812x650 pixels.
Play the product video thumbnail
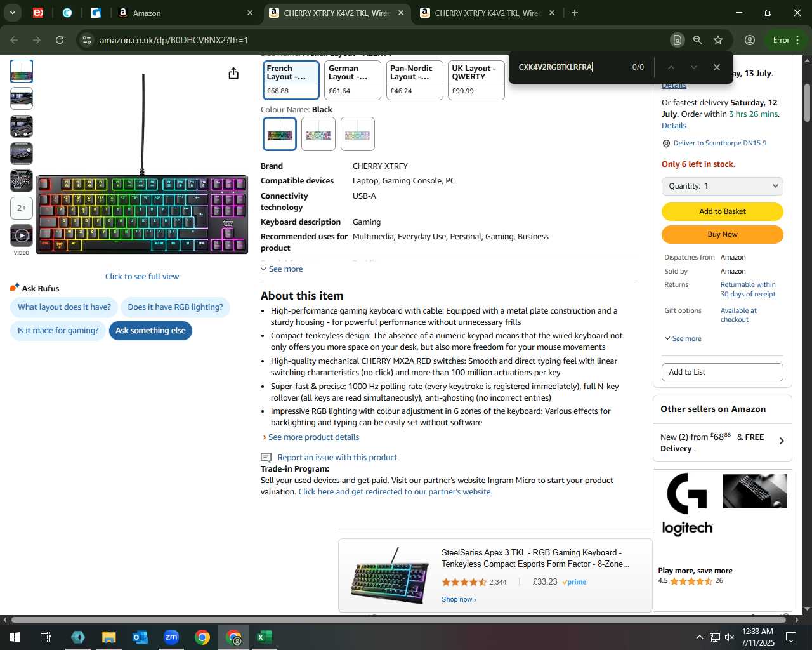coord(22,235)
